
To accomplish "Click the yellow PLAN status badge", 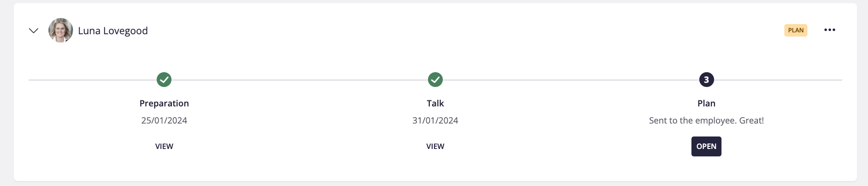I will click(x=795, y=30).
